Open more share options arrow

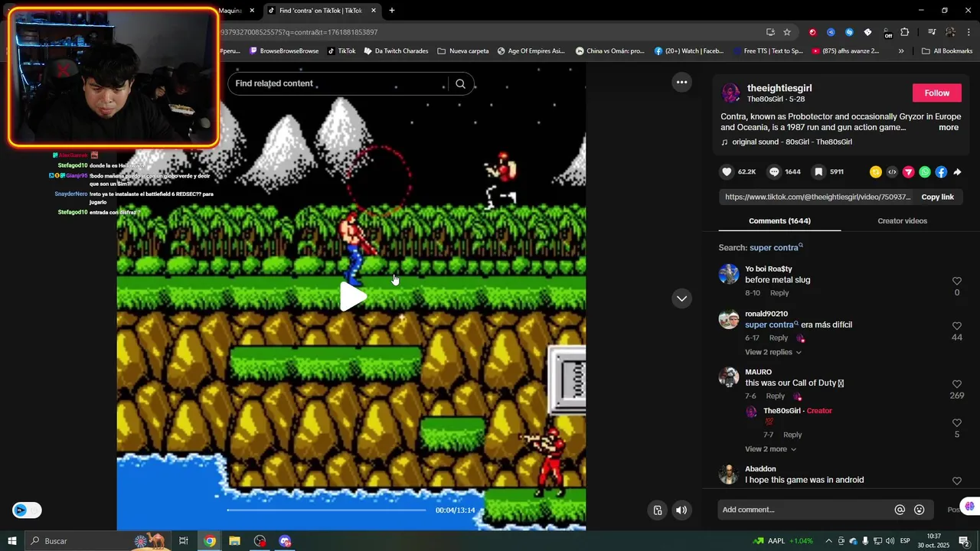[x=957, y=172]
